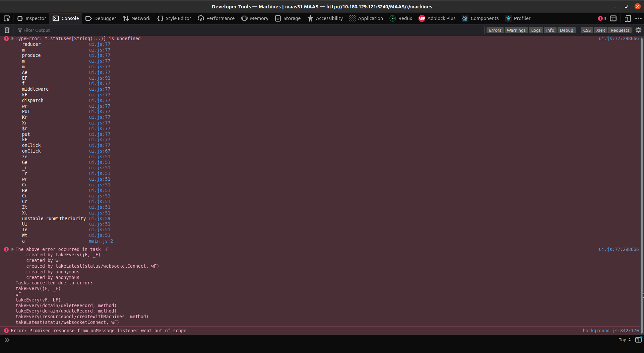Toggle the XHR log filter

coord(600,30)
